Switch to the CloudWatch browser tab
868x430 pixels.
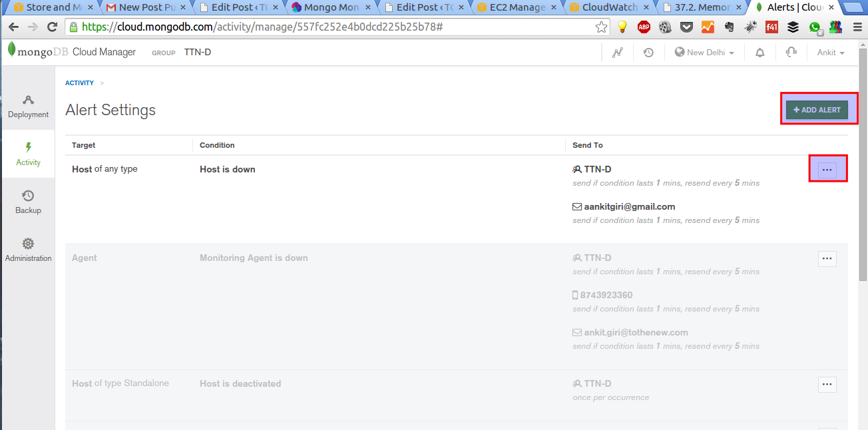click(x=610, y=7)
